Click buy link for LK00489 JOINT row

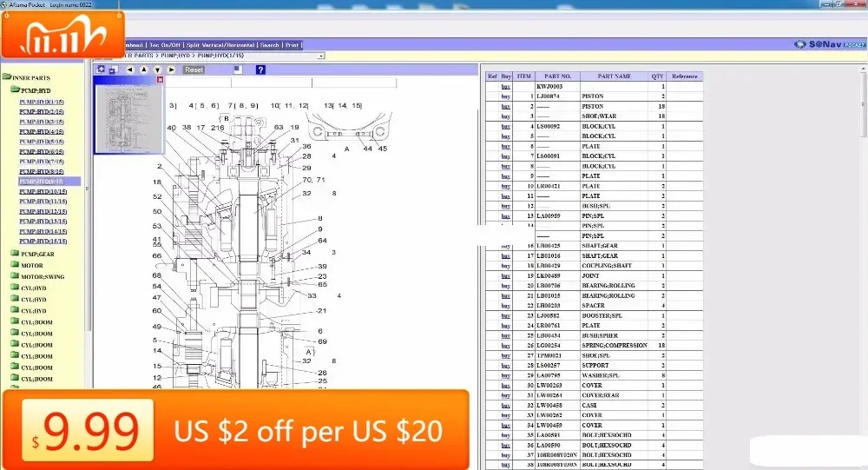click(x=506, y=276)
